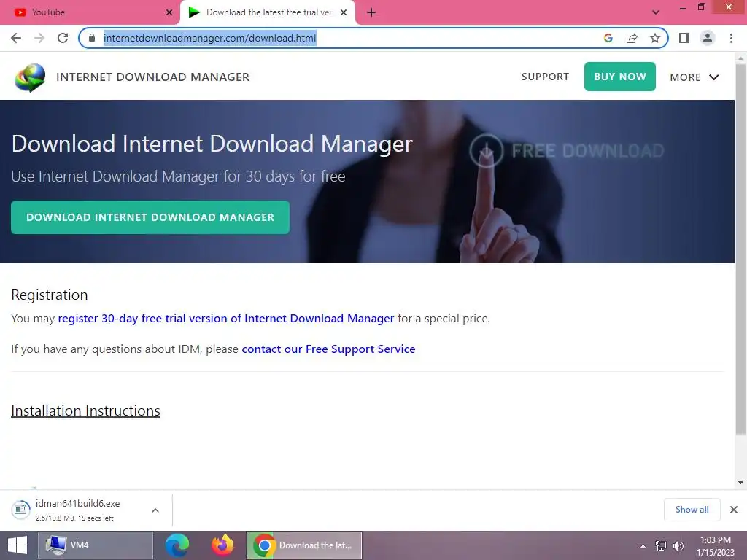Open the Windows Start menu
The height and width of the screenshot is (560, 747).
pyautogui.click(x=18, y=545)
